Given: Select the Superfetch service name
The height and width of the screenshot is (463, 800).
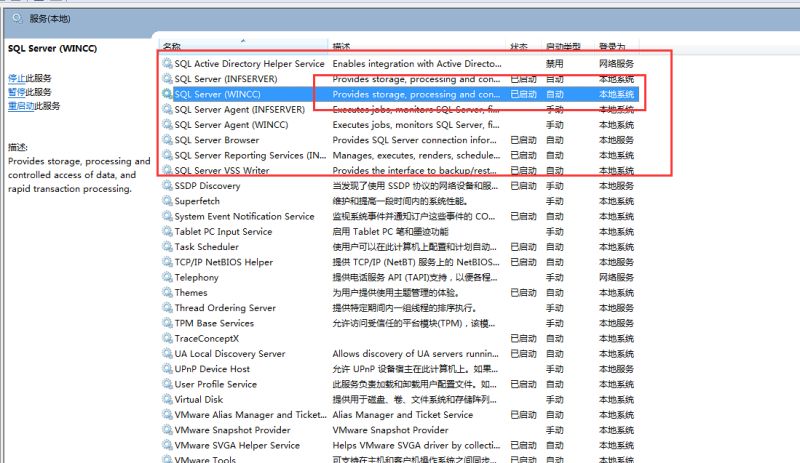Looking at the screenshot, I should tap(197, 201).
